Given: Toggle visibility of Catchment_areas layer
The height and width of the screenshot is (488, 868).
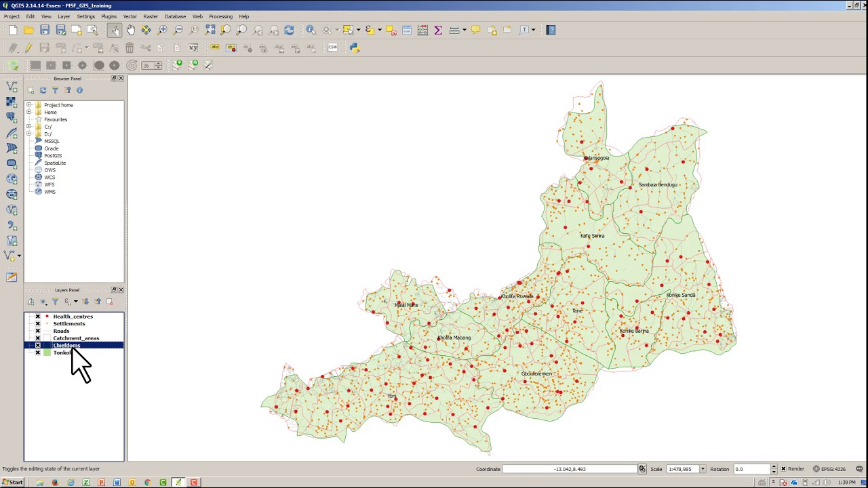Looking at the screenshot, I should [x=38, y=338].
